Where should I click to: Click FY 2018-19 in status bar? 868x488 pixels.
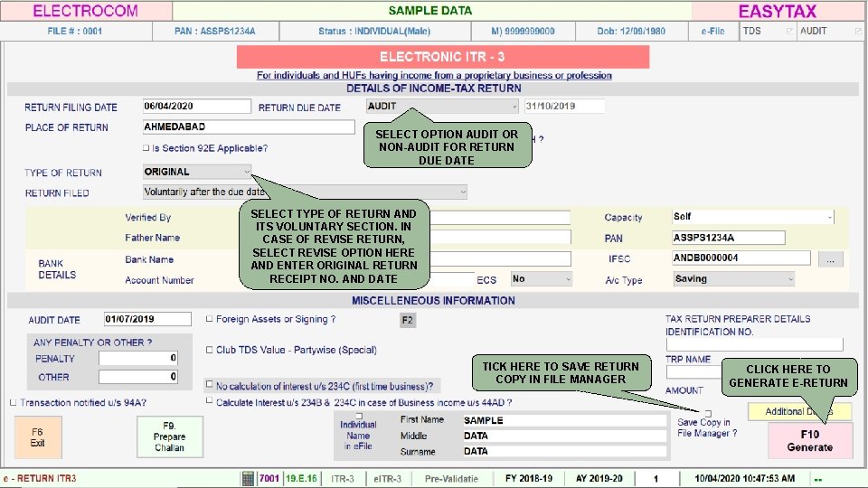(x=529, y=479)
